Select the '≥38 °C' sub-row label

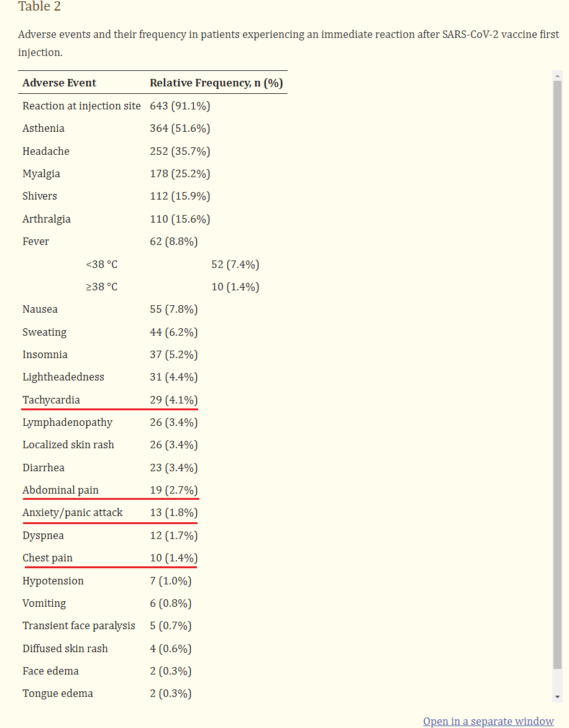101,287
